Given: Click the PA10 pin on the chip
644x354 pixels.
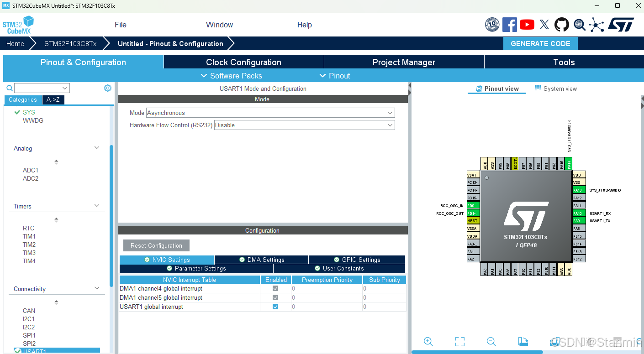Looking at the screenshot, I should tap(579, 213).
